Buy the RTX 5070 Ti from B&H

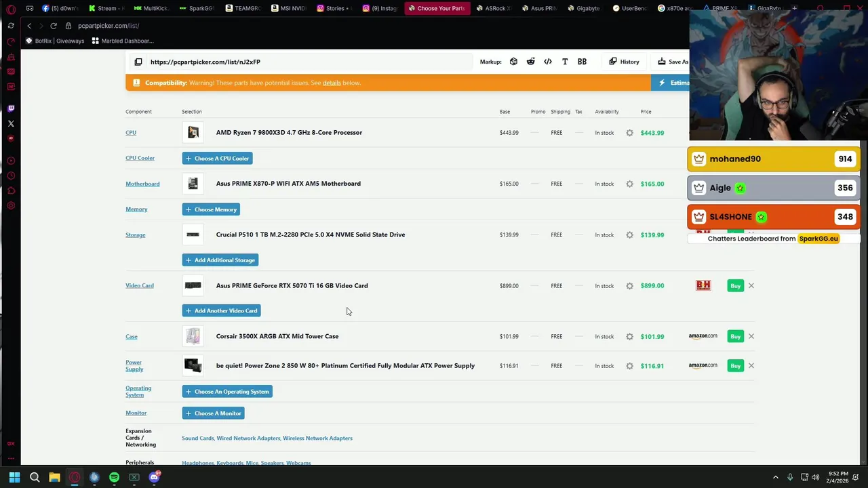pyautogui.click(x=735, y=286)
